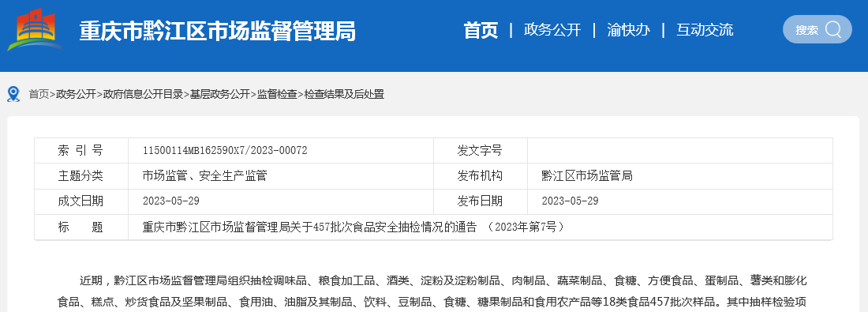Click the 发布日期 label cell

(481, 201)
